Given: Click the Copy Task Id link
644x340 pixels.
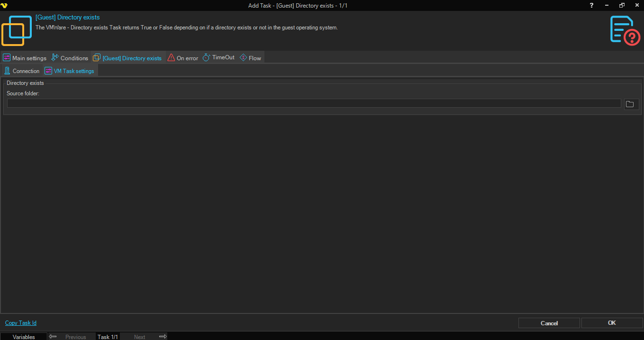Looking at the screenshot, I should (x=21, y=323).
